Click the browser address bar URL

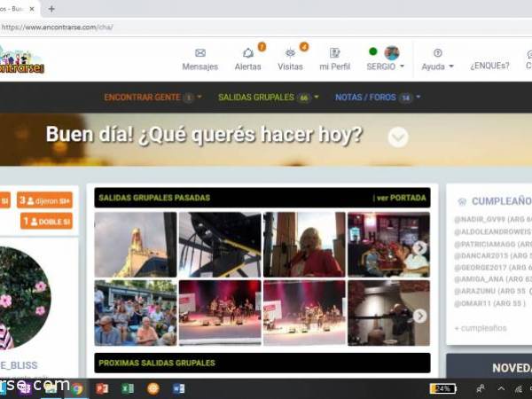pos(57,27)
